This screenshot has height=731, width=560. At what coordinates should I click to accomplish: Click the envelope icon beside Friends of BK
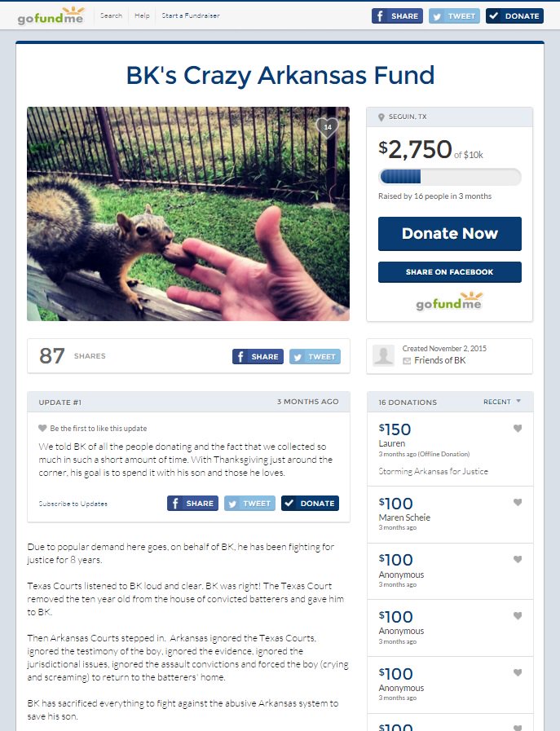click(x=407, y=361)
